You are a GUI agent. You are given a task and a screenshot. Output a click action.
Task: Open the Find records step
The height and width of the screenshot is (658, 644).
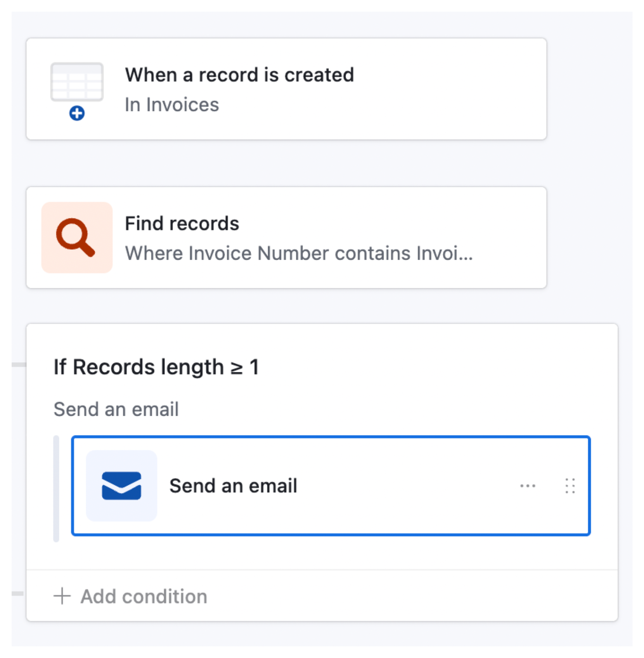286,237
